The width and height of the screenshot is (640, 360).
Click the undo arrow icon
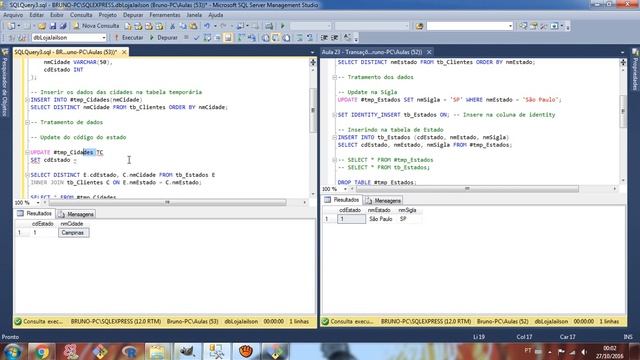(207, 26)
